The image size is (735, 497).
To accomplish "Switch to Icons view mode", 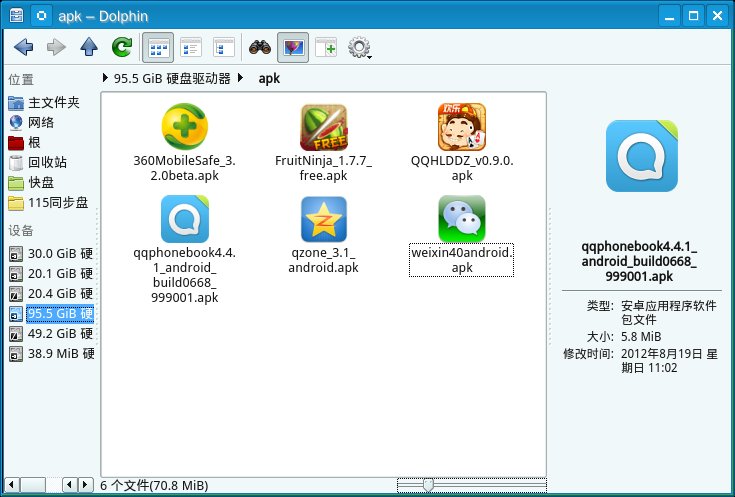I will click(158, 47).
